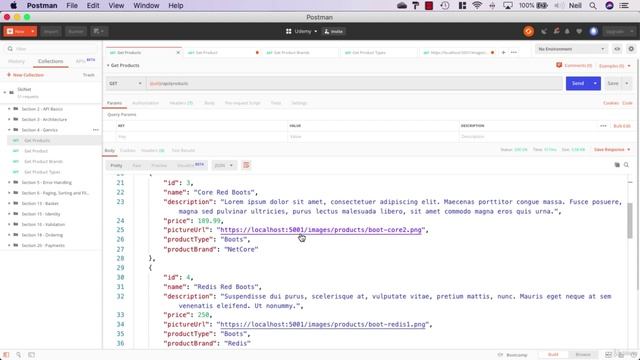Open the File menu
640x360 pixels.
[72, 6]
